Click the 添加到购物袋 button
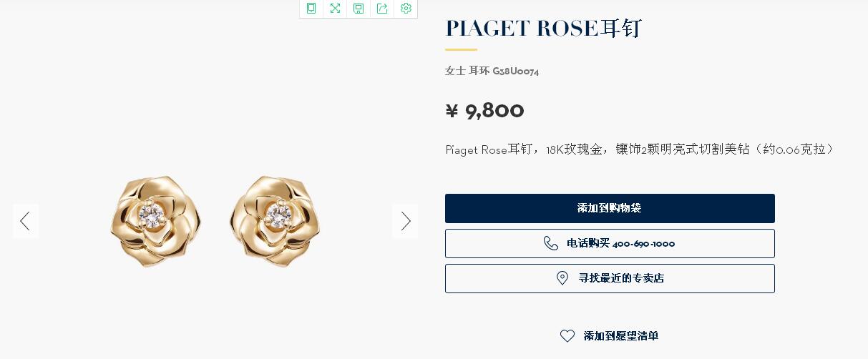The height and width of the screenshot is (359, 868). point(610,208)
